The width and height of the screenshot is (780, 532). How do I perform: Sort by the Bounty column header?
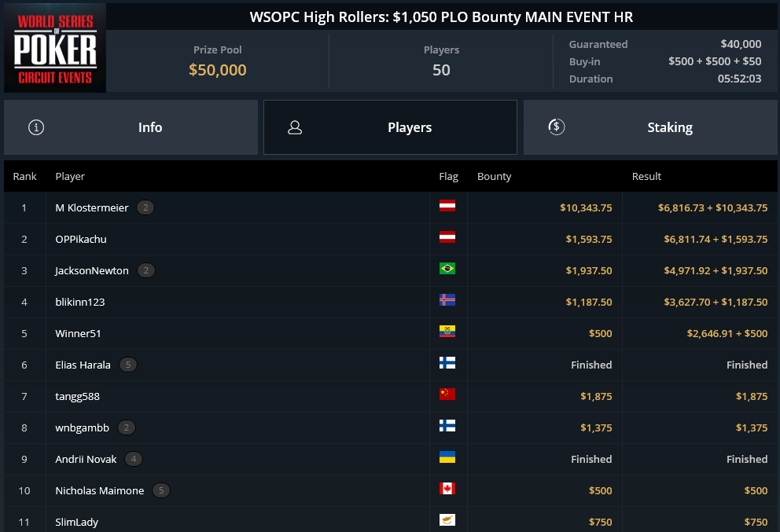(x=494, y=177)
